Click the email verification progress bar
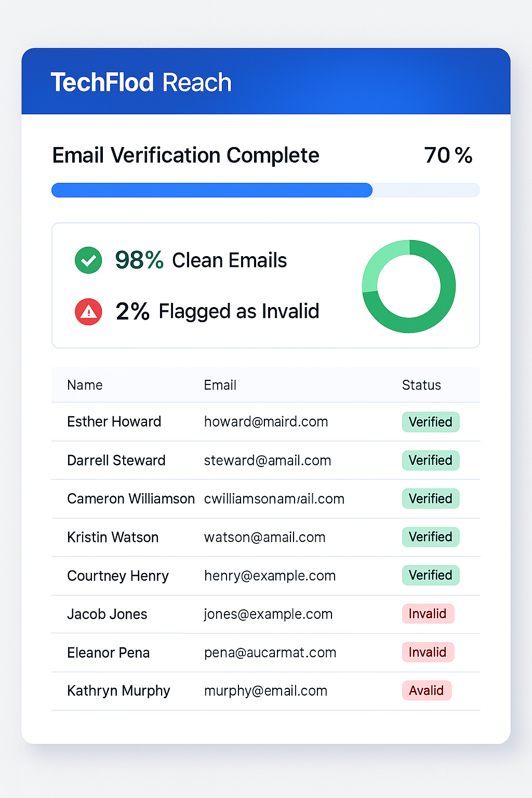Screen dimensions: 532x798 (265, 190)
